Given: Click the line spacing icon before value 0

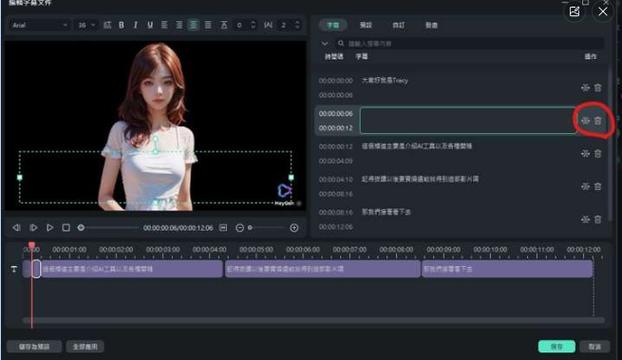Looking at the screenshot, I should [x=224, y=25].
